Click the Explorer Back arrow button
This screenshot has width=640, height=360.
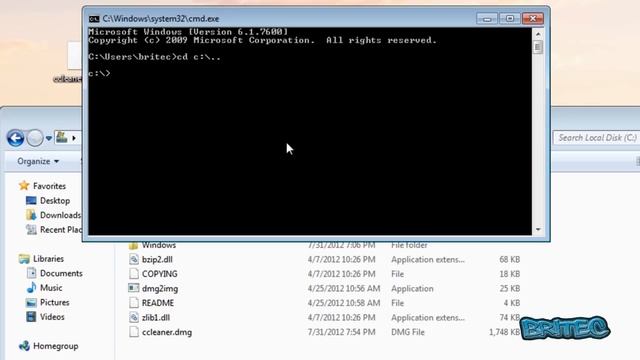16,138
